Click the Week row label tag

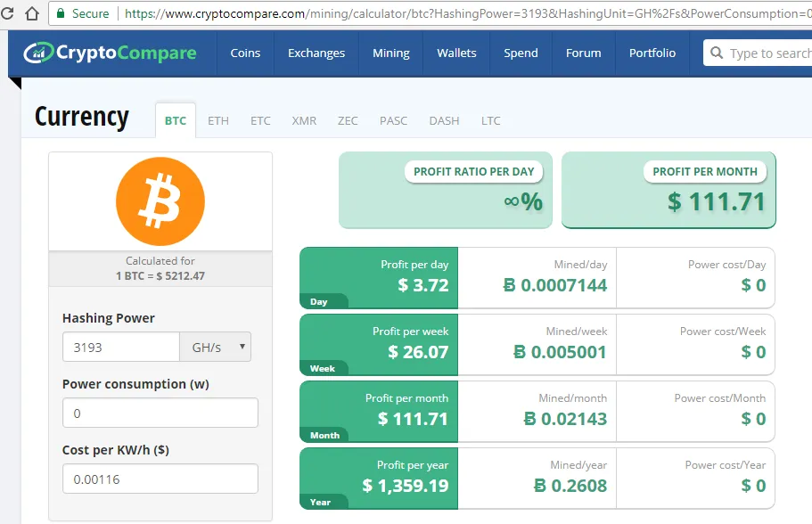coord(324,369)
